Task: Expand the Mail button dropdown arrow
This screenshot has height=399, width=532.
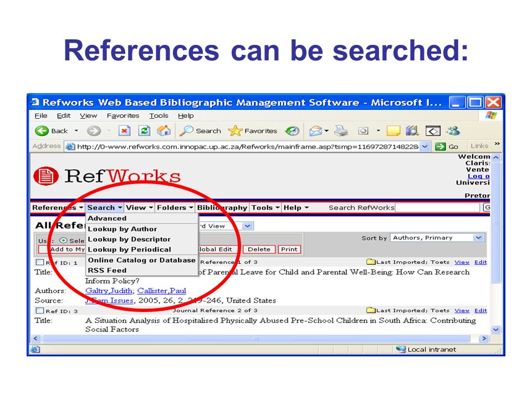Action: pos(327,131)
